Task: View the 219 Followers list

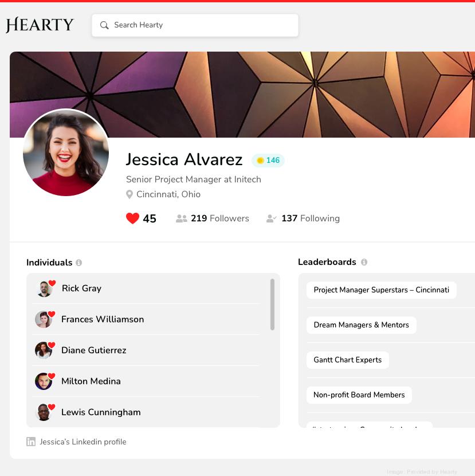Action: tap(219, 219)
